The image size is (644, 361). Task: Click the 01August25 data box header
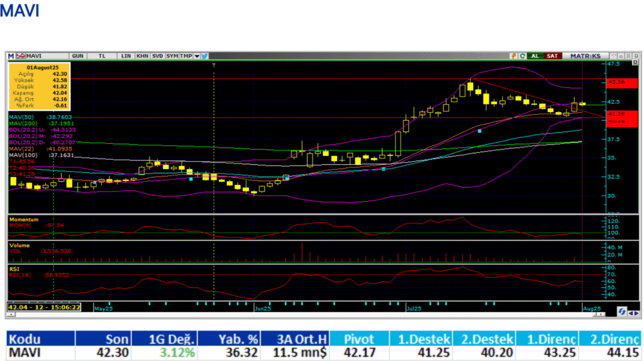(x=42, y=67)
